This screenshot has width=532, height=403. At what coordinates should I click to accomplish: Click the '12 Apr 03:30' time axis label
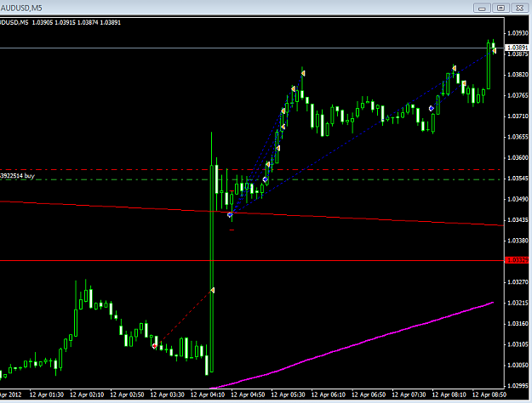click(x=168, y=394)
